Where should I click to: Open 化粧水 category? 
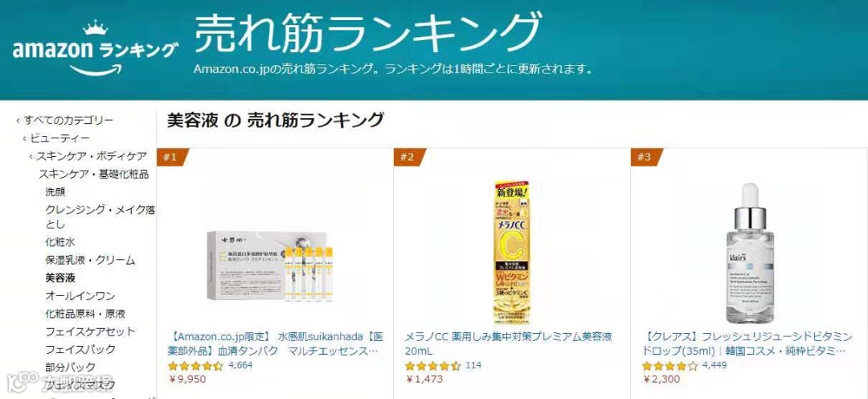coord(59,242)
